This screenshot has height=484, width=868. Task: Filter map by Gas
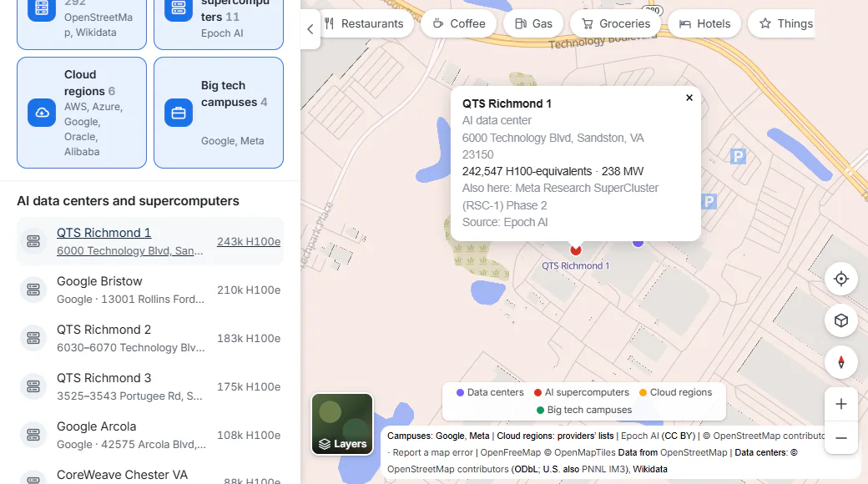533,24
